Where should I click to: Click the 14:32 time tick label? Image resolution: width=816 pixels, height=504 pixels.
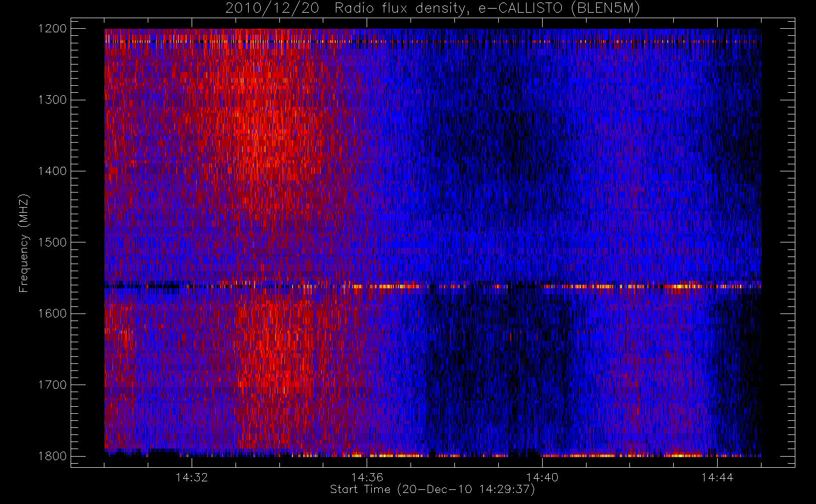point(192,477)
